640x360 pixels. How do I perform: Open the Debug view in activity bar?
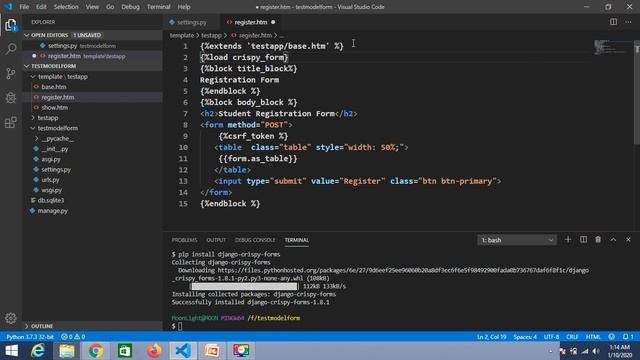(x=11, y=98)
